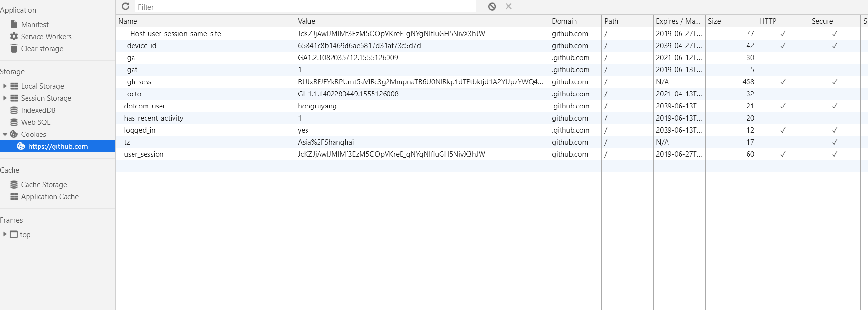The height and width of the screenshot is (310, 868).
Task: Select the tz cookie name
Action: (x=127, y=142)
